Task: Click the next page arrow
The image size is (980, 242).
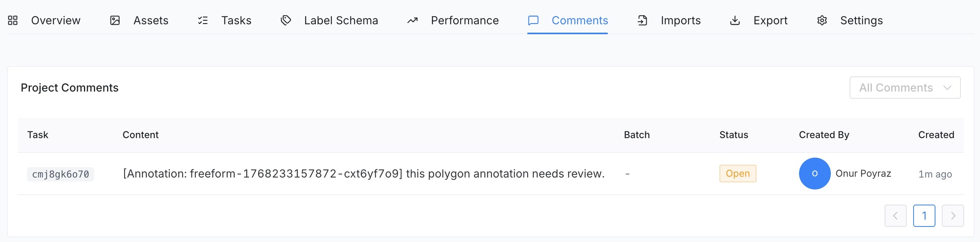Action: 953,216
